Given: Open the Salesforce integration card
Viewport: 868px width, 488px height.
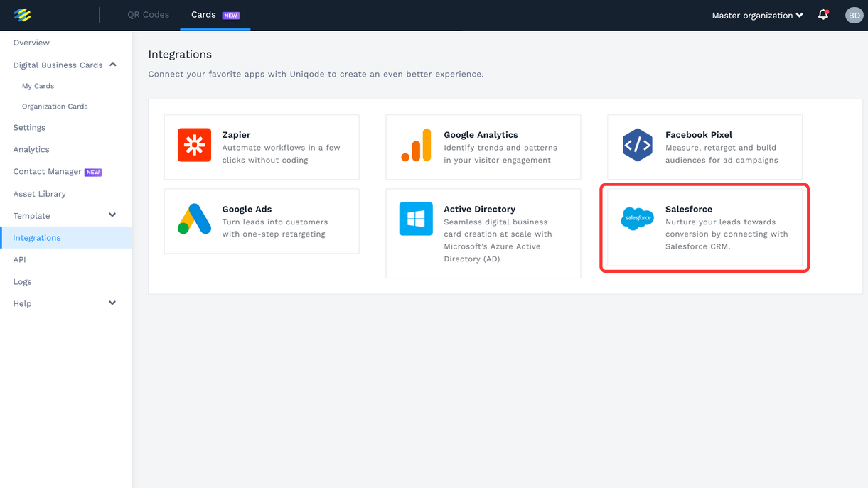Looking at the screenshot, I should click(704, 227).
